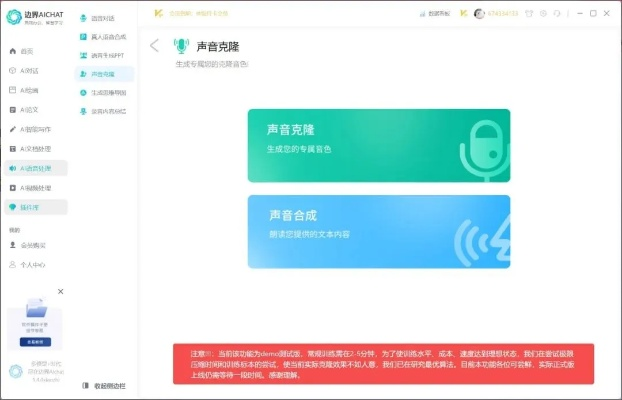This screenshot has width=622, height=400.
Task: Click the pencil icon for AI智能写作
Action: click(x=13, y=129)
